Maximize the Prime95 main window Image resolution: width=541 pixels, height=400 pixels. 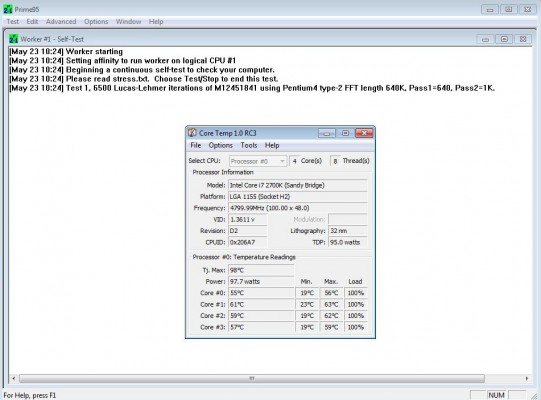point(509,10)
